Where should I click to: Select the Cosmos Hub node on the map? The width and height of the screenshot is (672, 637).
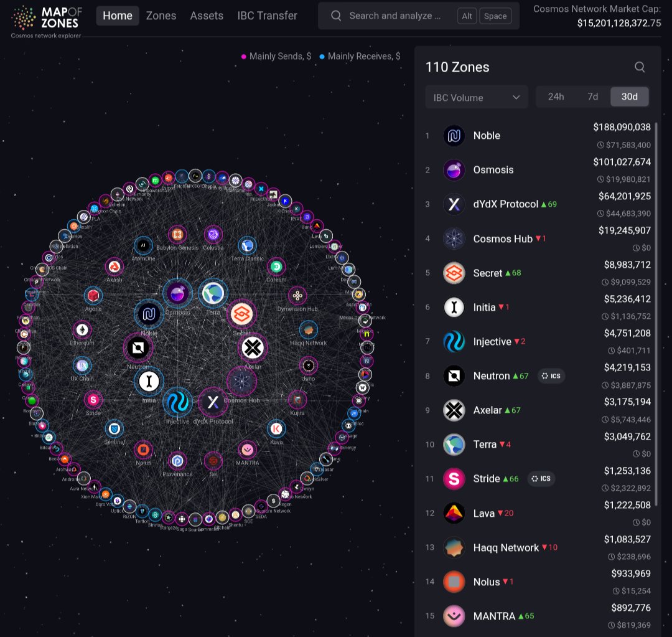pos(241,381)
